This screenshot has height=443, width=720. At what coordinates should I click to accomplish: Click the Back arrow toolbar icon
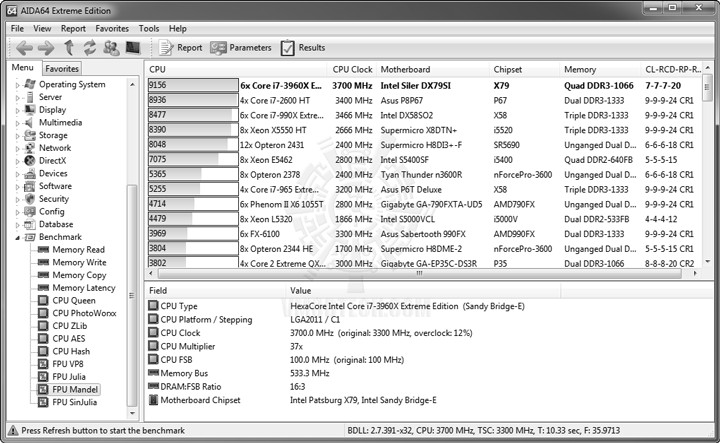[x=24, y=47]
